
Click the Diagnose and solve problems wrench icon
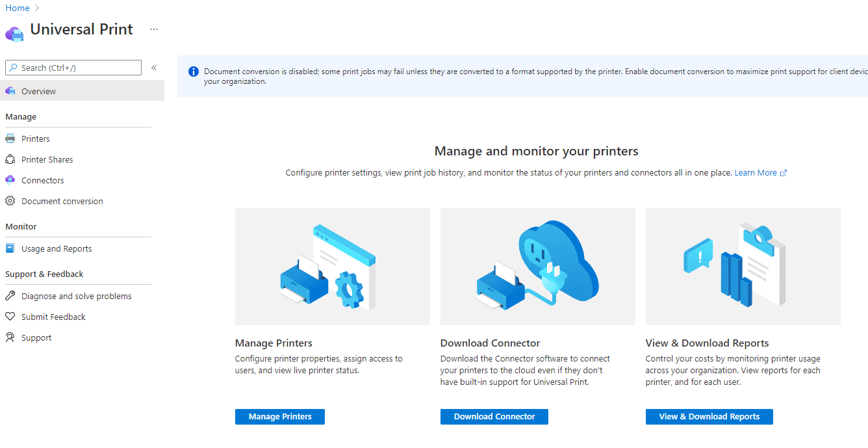(x=10, y=296)
